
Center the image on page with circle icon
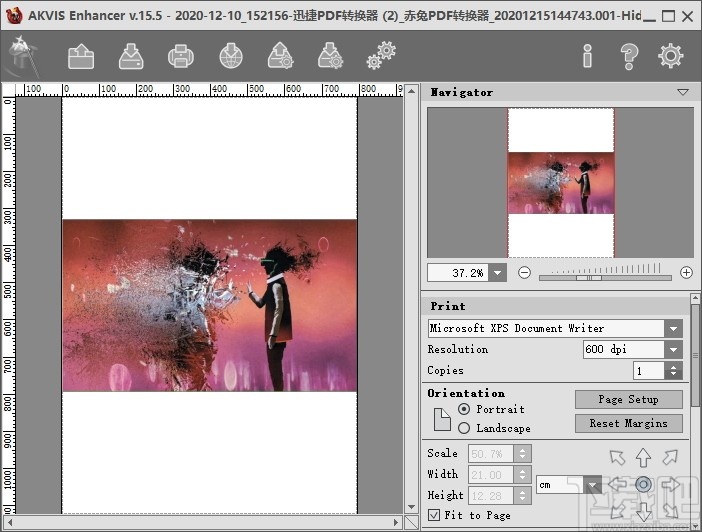tap(643, 484)
